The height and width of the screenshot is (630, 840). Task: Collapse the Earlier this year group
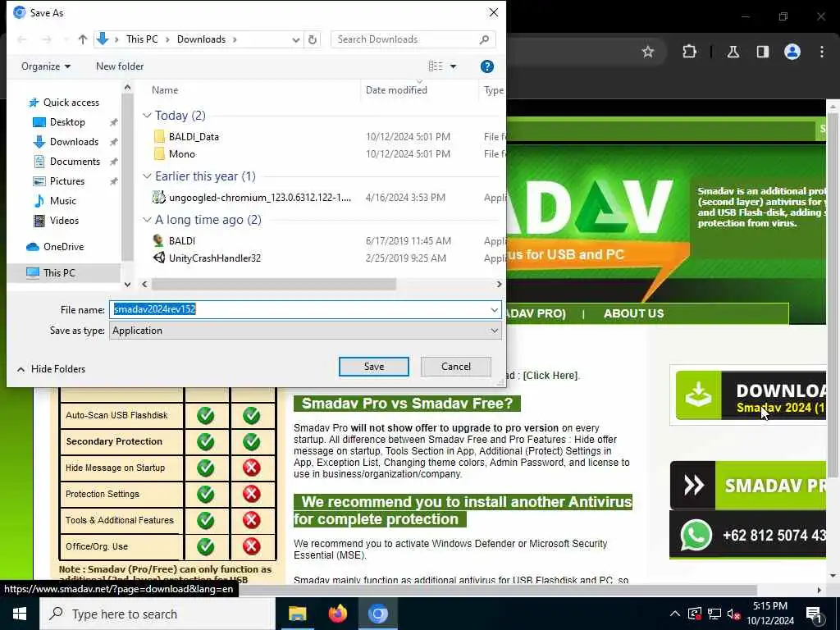click(148, 176)
